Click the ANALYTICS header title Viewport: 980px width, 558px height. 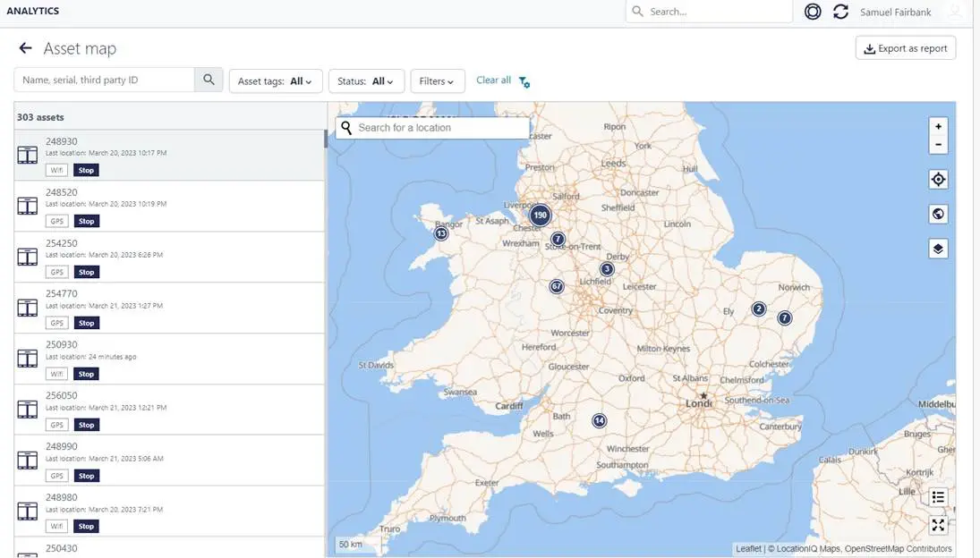(32, 11)
